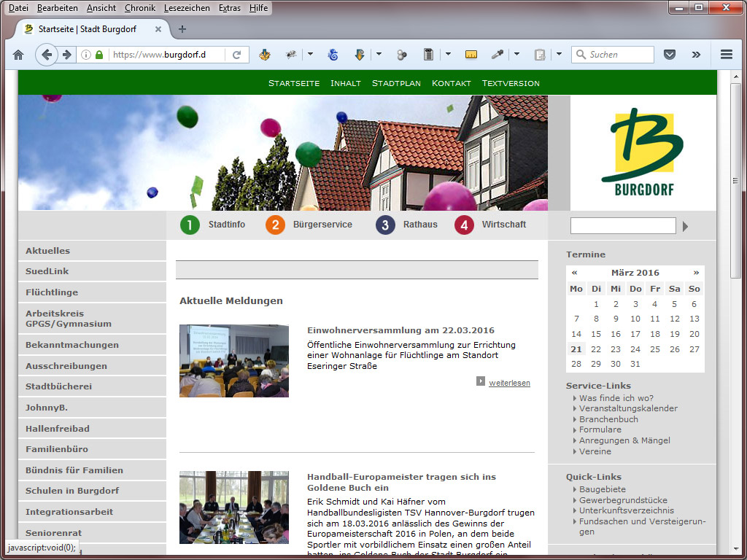Viewport: 747px width, 560px height.
Task: Click the vertical page scrollbar thumb
Action: [735, 181]
